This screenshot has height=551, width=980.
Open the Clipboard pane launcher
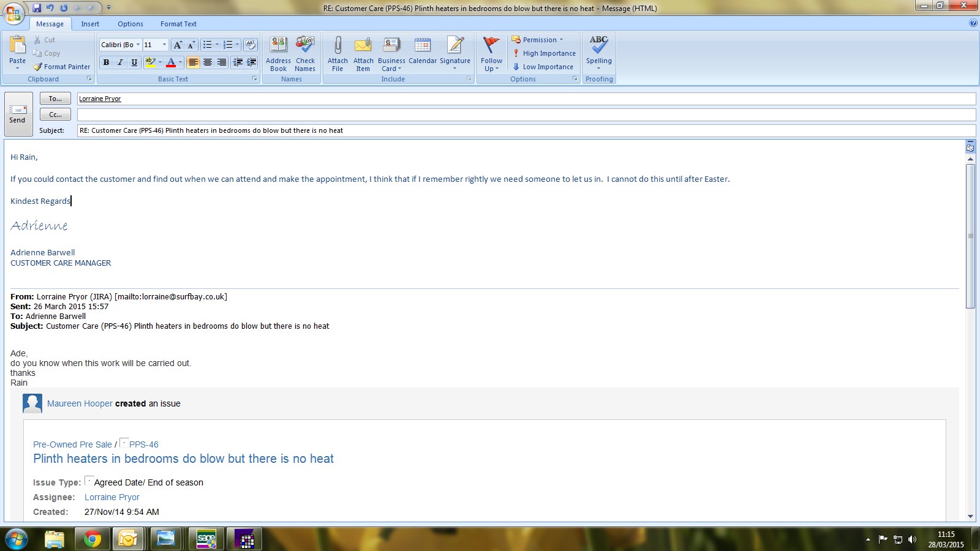(89, 79)
